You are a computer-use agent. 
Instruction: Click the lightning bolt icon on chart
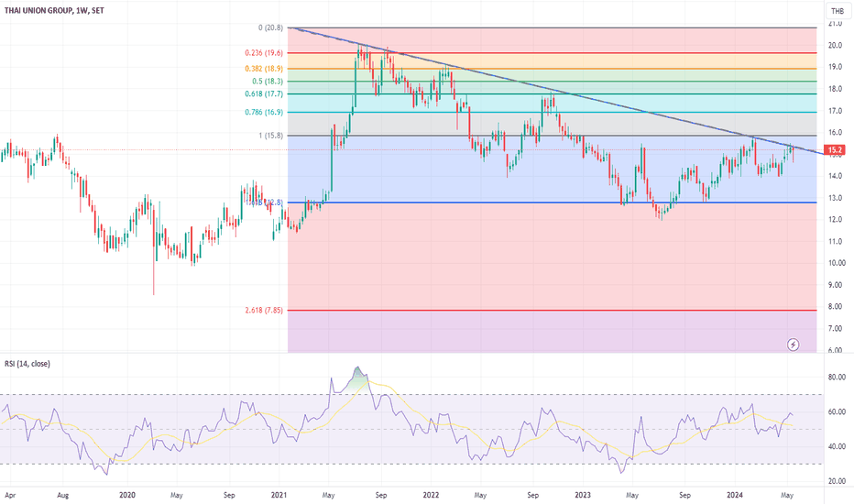click(x=793, y=345)
